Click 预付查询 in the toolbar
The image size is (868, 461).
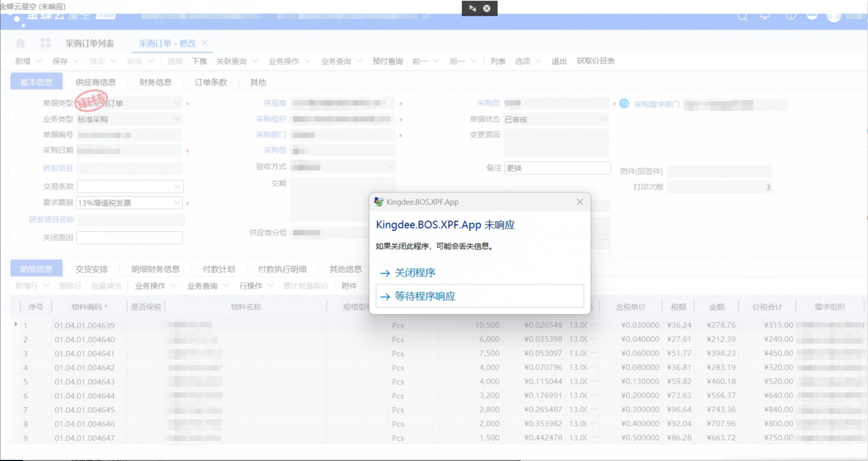(387, 61)
